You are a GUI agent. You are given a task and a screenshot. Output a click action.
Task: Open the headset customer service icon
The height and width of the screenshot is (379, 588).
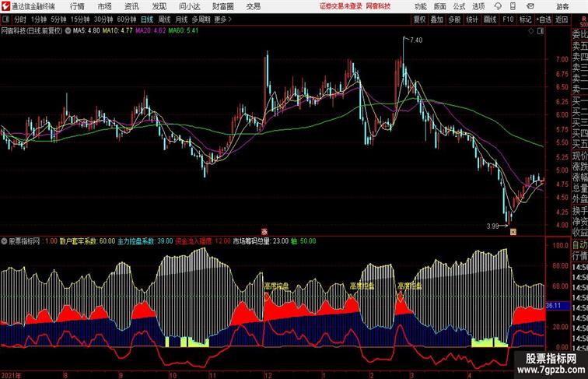[x=498, y=6]
